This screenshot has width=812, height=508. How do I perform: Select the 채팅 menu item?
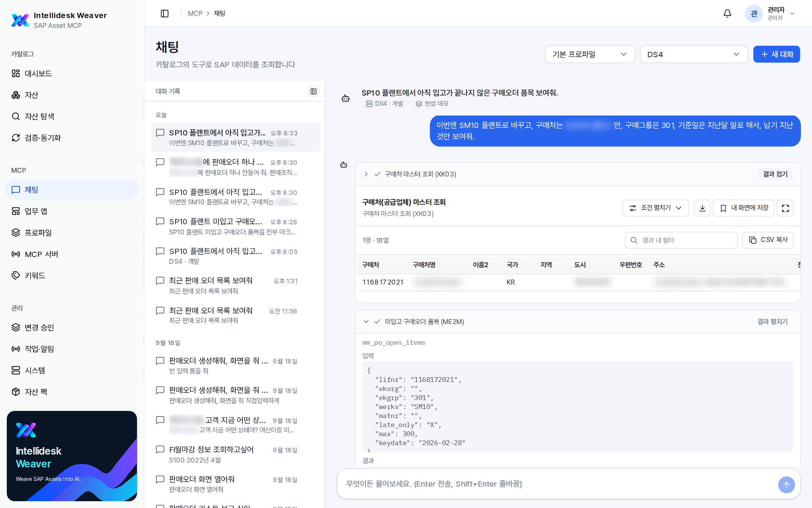(x=72, y=190)
